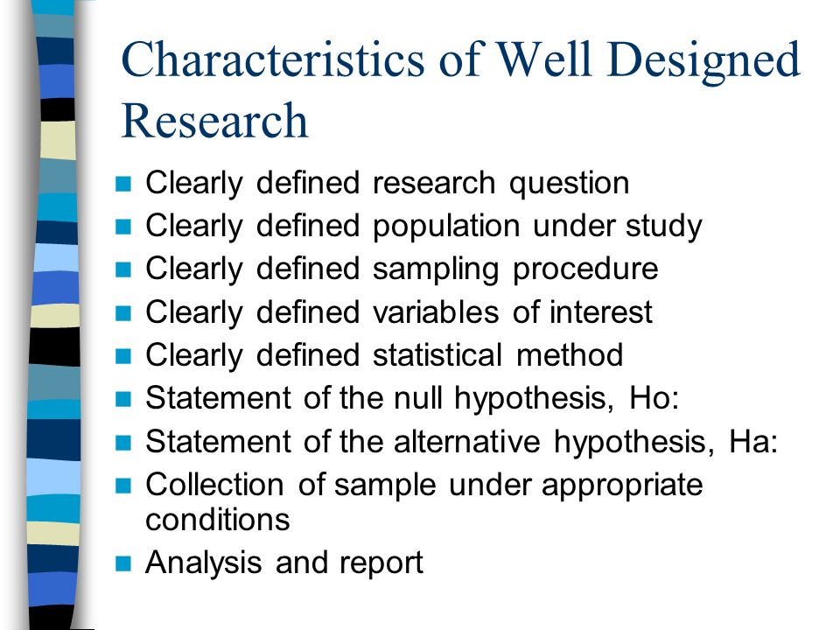
Task: Click the word 'conditions' on the wrapped line
Action: coord(218,520)
